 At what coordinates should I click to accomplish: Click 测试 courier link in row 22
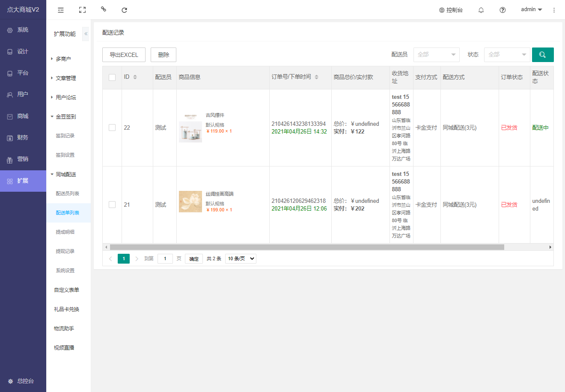click(x=161, y=128)
